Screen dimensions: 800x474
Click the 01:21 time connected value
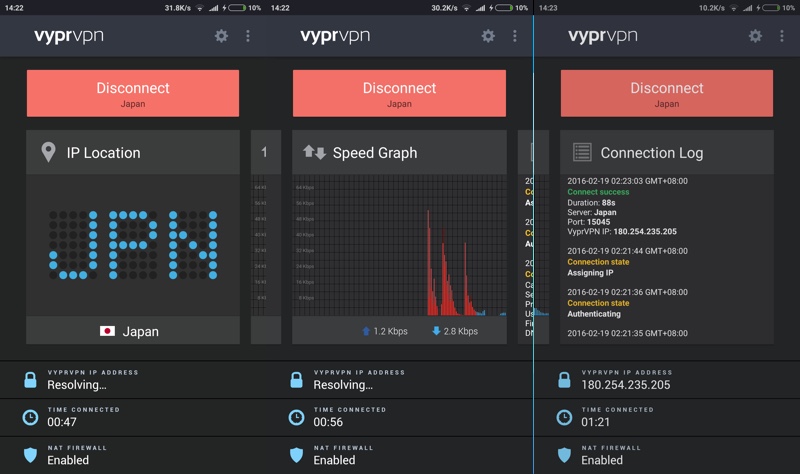click(595, 422)
